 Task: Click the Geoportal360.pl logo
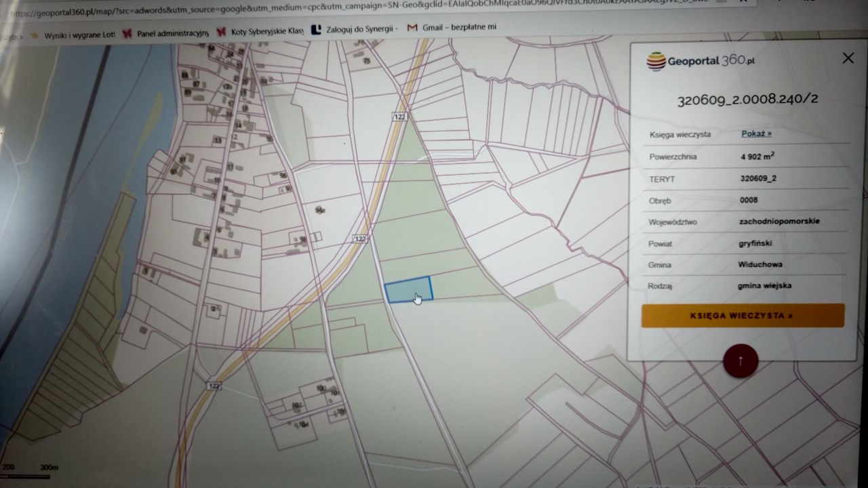pos(701,61)
